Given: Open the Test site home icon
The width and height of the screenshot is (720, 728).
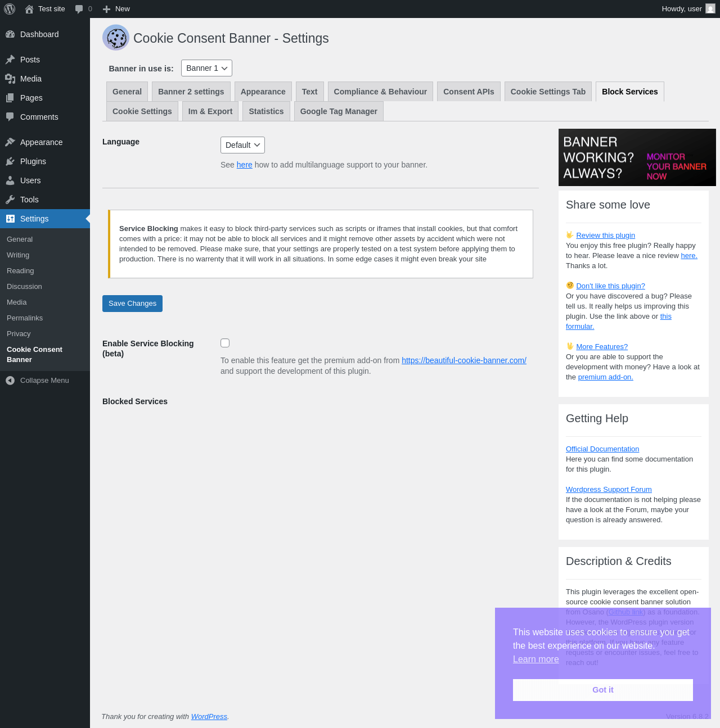Looking at the screenshot, I should tap(29, 9).
